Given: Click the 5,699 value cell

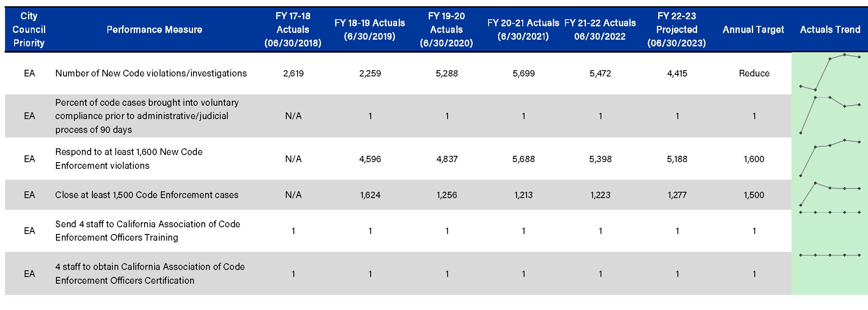Looking at the screenshot, I should 523,74.
